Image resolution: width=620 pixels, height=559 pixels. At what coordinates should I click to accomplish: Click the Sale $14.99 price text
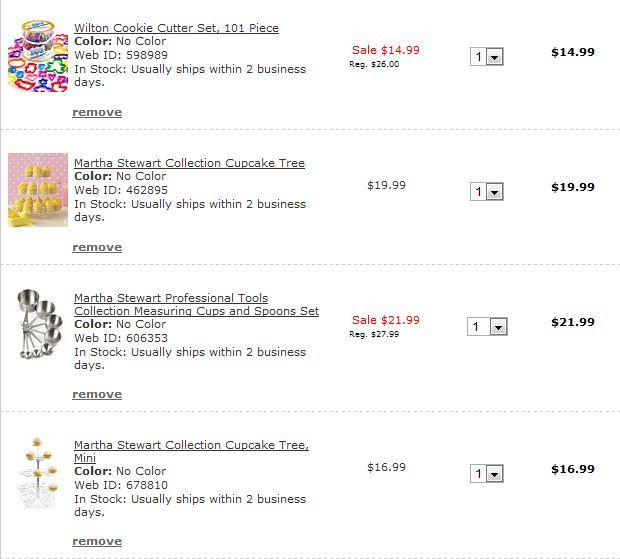click(386, 50)
